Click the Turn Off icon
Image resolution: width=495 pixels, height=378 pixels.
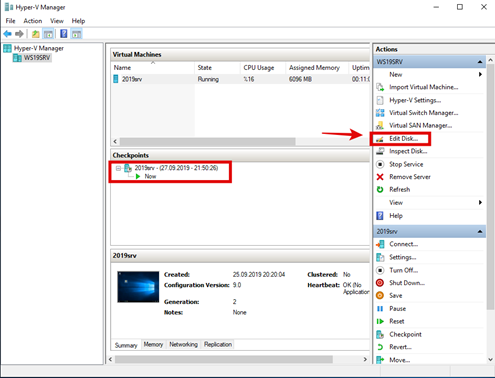[x=380, y=270]
